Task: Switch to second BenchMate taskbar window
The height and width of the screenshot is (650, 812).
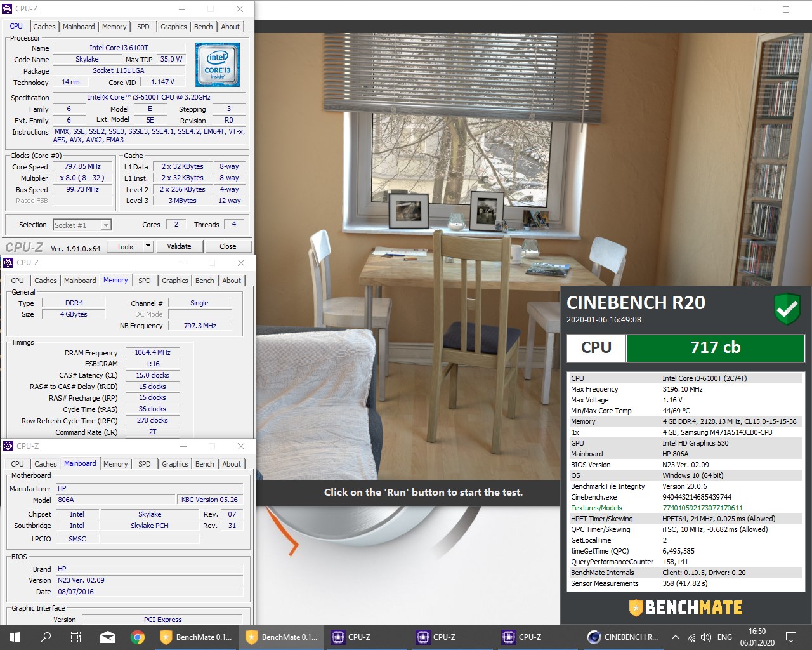Action: [x=281, y=637]
